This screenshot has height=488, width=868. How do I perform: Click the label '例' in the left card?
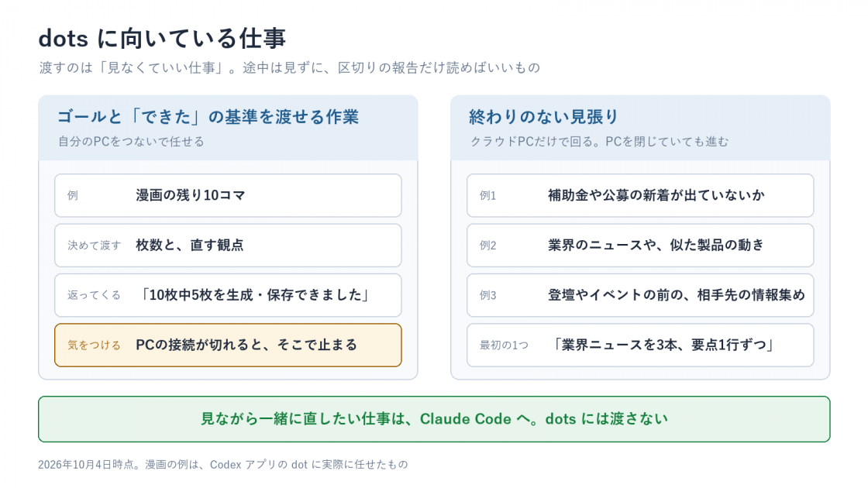[x=73, y=195]
